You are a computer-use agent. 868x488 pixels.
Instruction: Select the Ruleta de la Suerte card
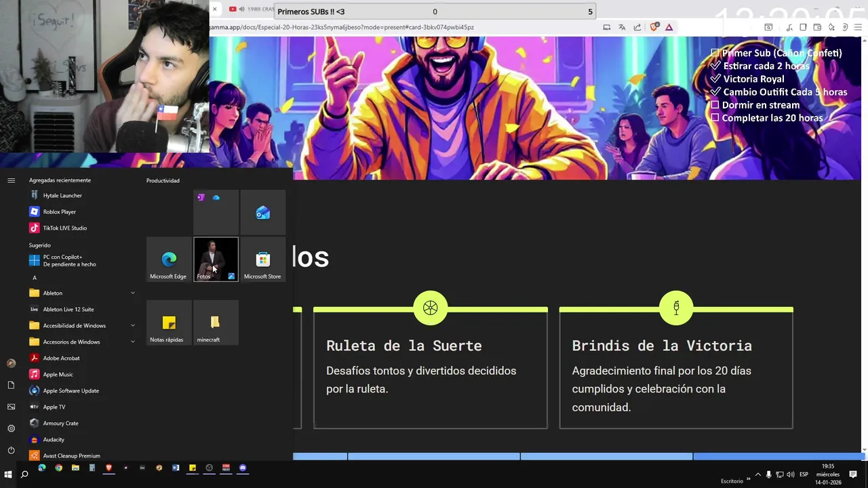tap(431, 368)
